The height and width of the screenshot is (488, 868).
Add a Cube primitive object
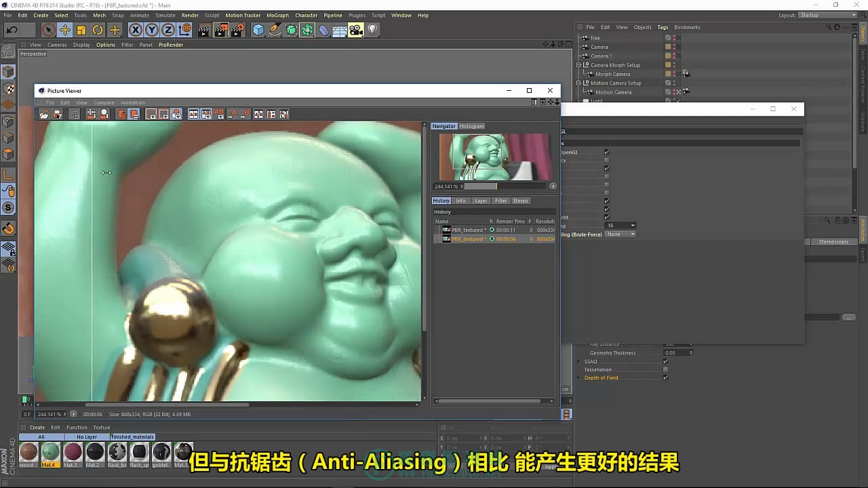(258, 30)
